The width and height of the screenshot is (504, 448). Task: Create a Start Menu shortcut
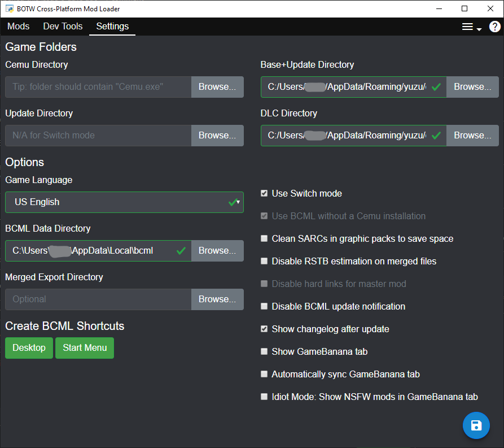click(84, 348)
